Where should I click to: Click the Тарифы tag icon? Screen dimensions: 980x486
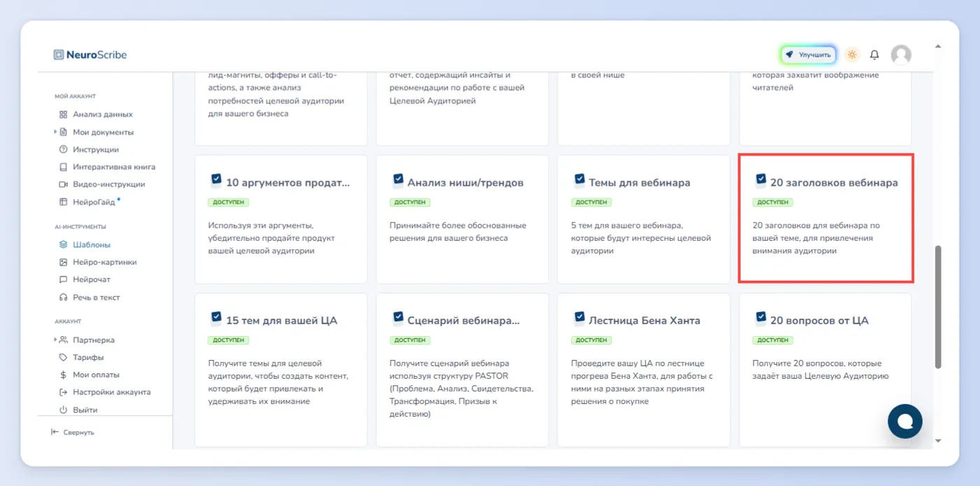point(63,357)
